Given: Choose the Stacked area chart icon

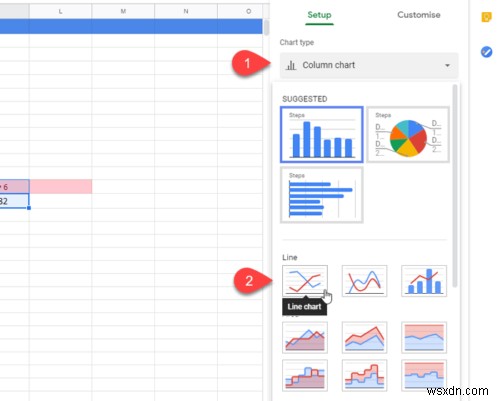Looking at the screenshot, I should point(364,337).
